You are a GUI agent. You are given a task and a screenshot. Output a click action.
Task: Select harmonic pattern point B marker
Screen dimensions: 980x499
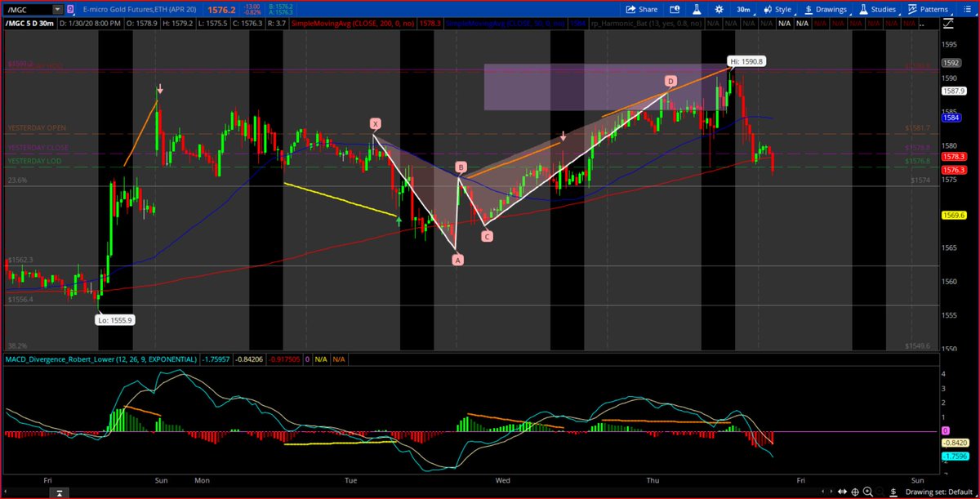coord(461,167)
